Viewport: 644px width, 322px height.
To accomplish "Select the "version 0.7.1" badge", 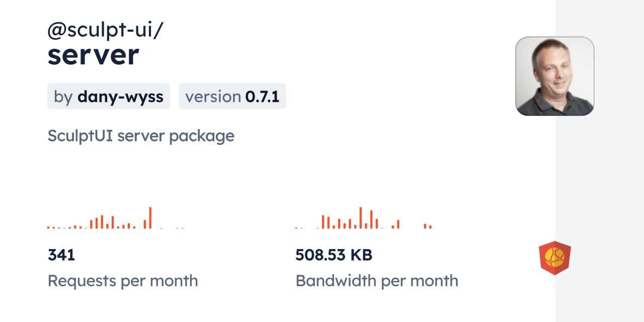I will point(232,97).
